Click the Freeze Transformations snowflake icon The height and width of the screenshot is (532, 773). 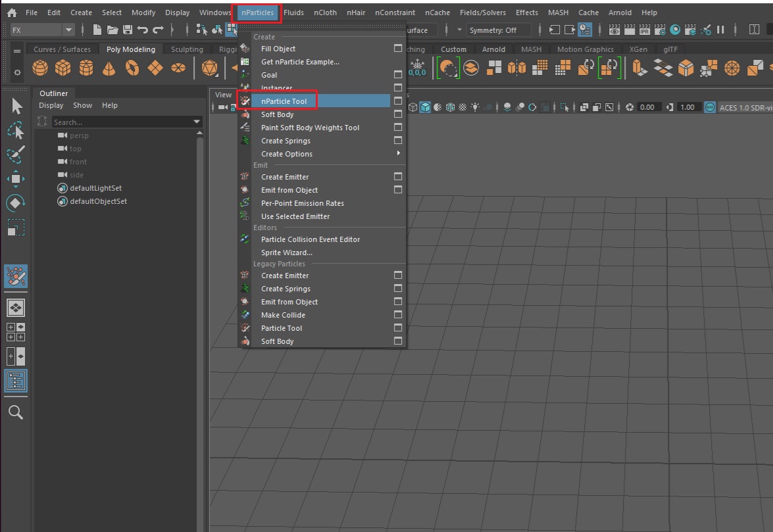click(x=418, y=68)
